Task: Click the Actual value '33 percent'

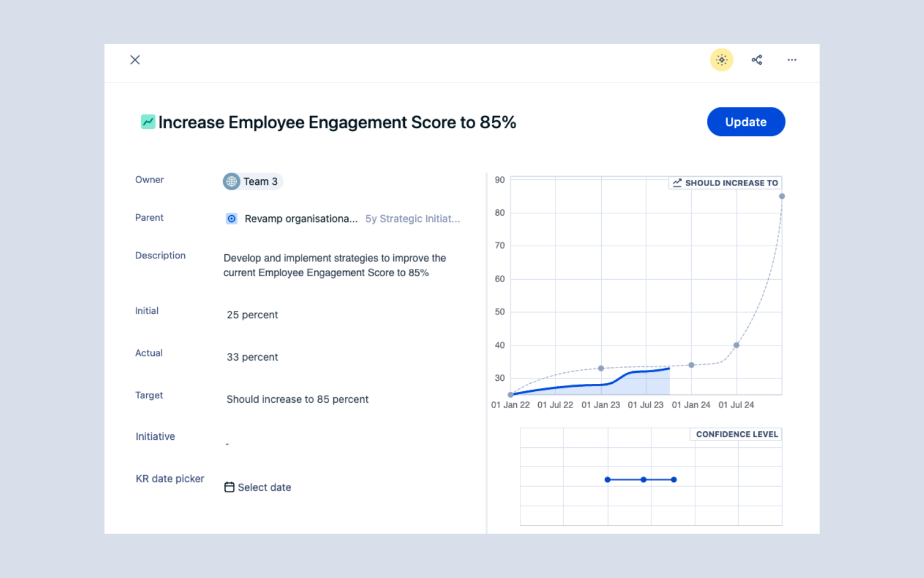Action: point(252,357)
